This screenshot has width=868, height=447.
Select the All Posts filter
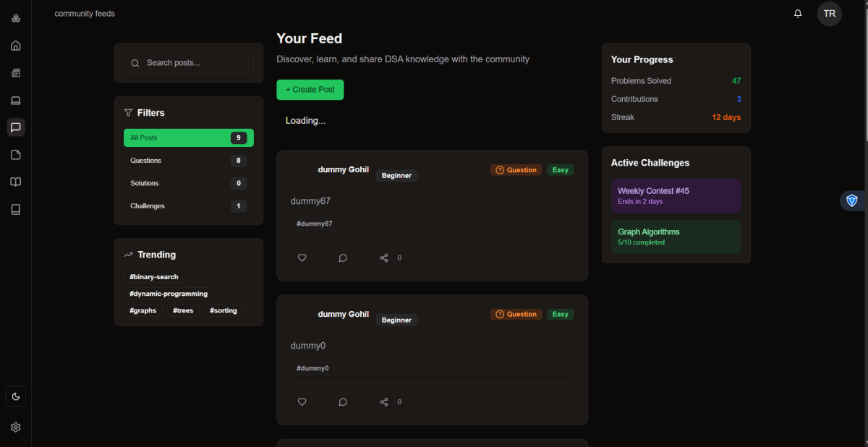[x=188, y=137]
